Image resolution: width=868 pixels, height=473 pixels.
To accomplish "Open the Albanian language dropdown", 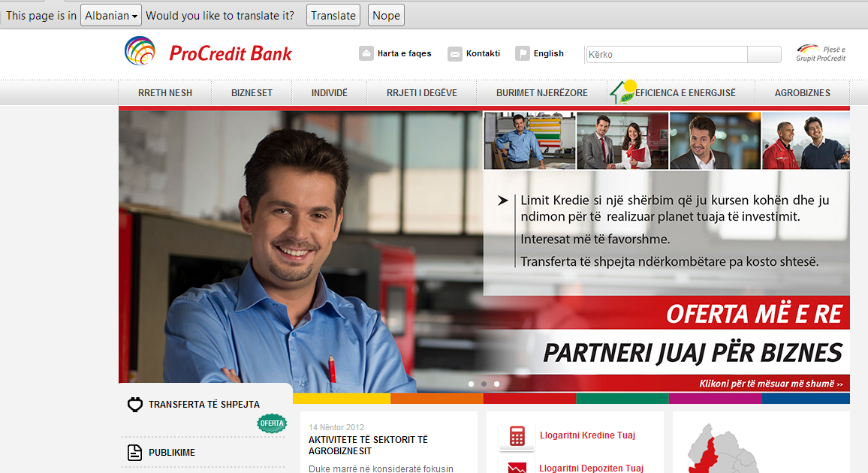I will pyautogui.click(x=110, y=16).
